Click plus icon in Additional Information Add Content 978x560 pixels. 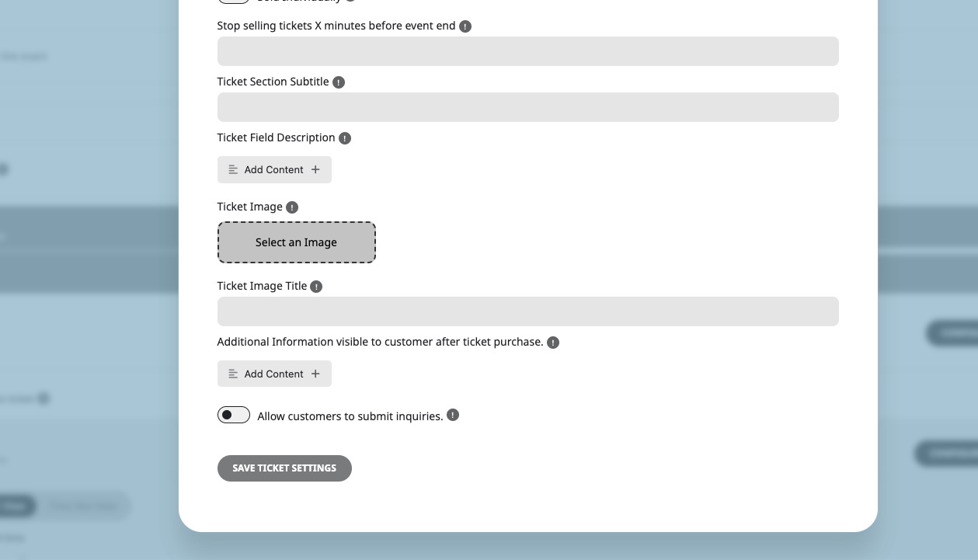[x=315, y=374]
